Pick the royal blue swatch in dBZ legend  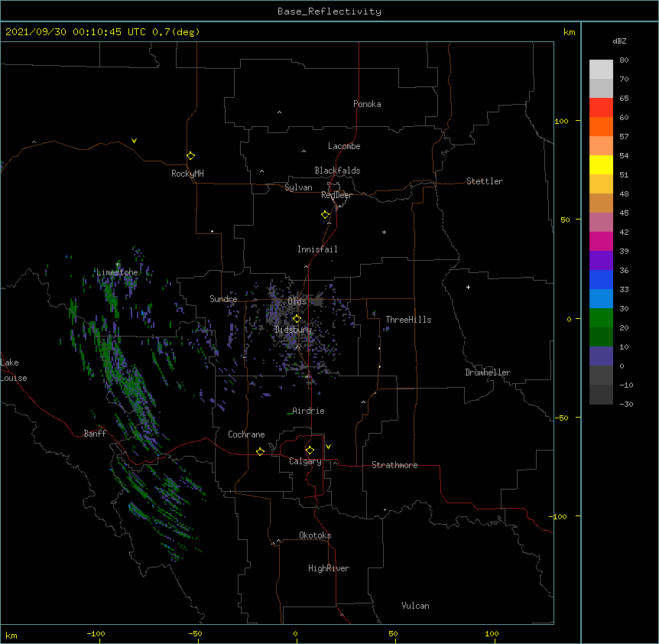(601, 279)
